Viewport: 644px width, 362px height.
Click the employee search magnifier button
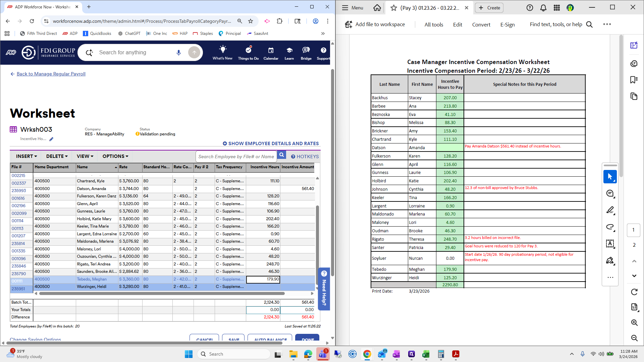(282, 155)
